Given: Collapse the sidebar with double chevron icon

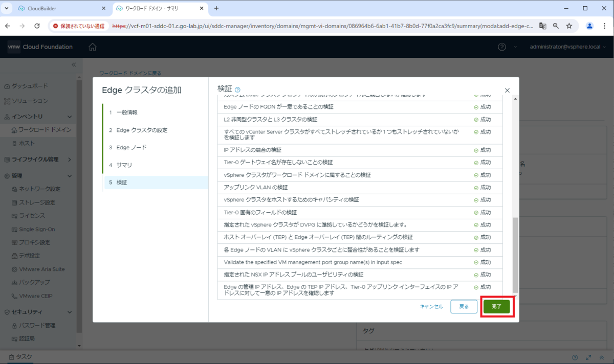Looking at the screenshot, I should click(x=73, y=64).
